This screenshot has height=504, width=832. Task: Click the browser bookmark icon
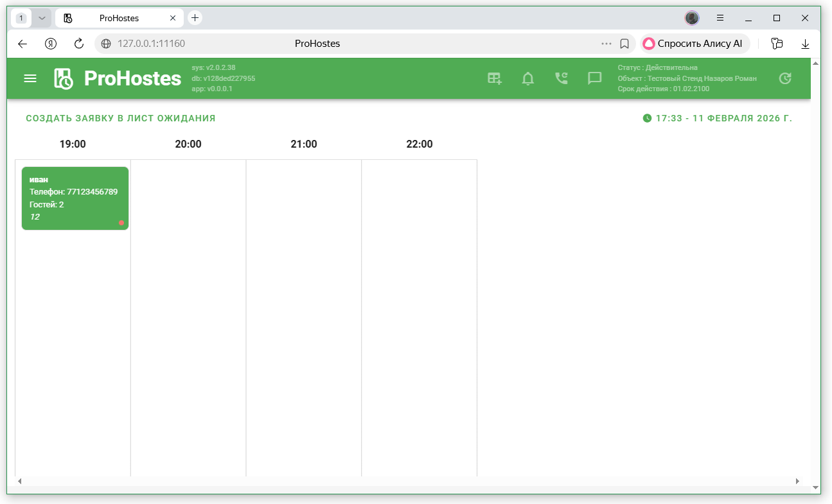pyautogui.click(x=624, y=44)
